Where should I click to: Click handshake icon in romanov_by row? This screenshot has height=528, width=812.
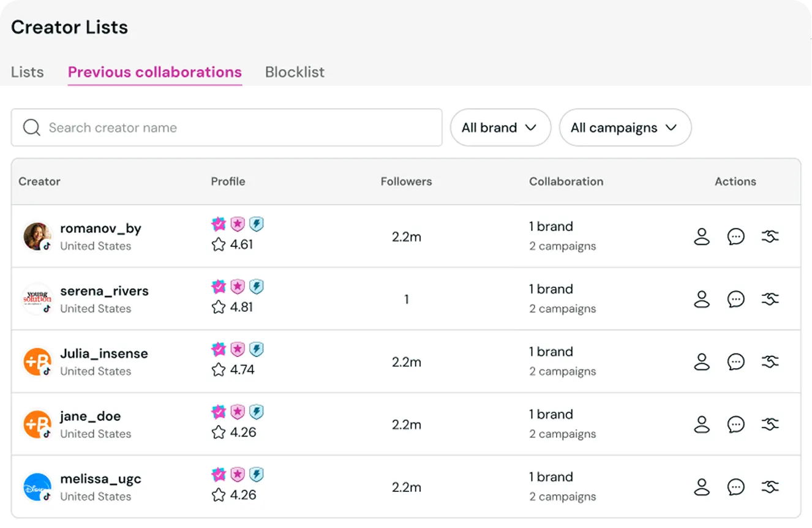pyautogui.click(x=770, y=236)
